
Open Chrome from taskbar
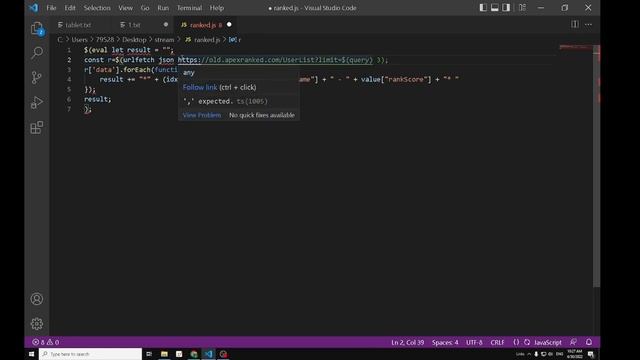tap(194, 354)
